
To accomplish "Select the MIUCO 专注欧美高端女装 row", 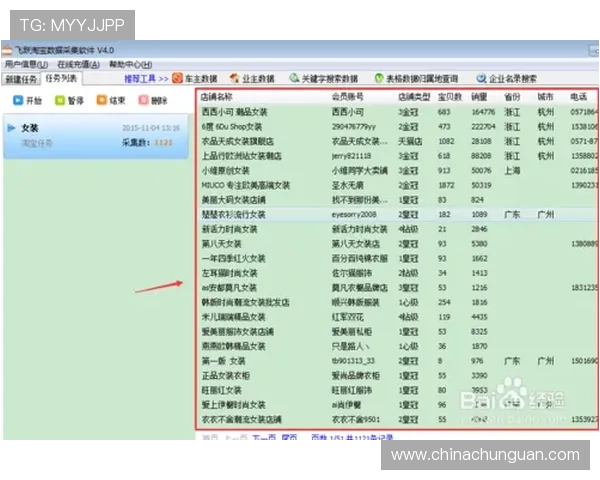I will click(397, 185).
